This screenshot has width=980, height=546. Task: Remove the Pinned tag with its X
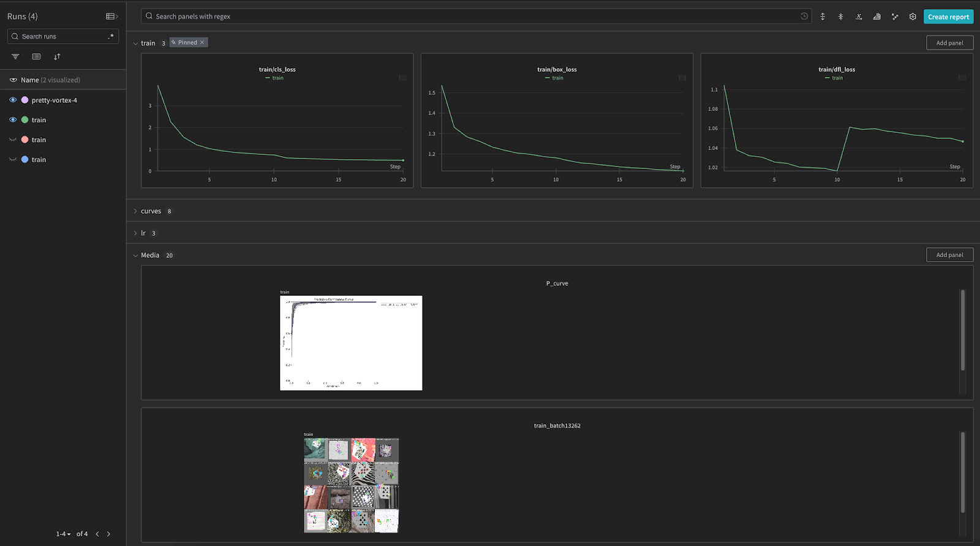click(x=202, y=42)
